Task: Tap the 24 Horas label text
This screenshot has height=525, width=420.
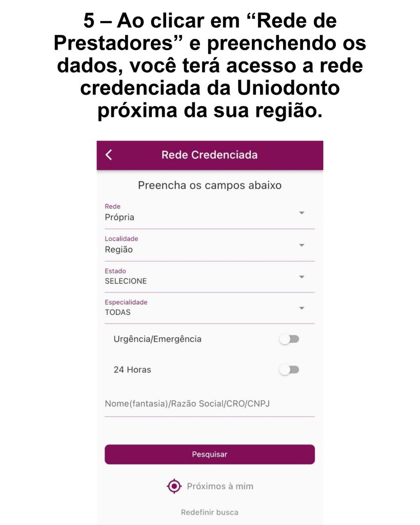Action: (x=132, y=370)
